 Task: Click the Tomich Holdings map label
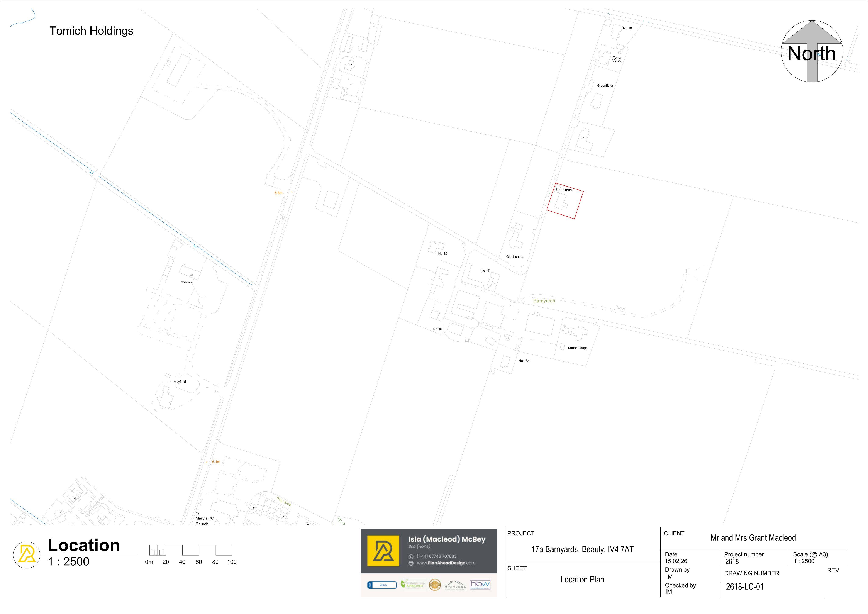coord(92,31)
